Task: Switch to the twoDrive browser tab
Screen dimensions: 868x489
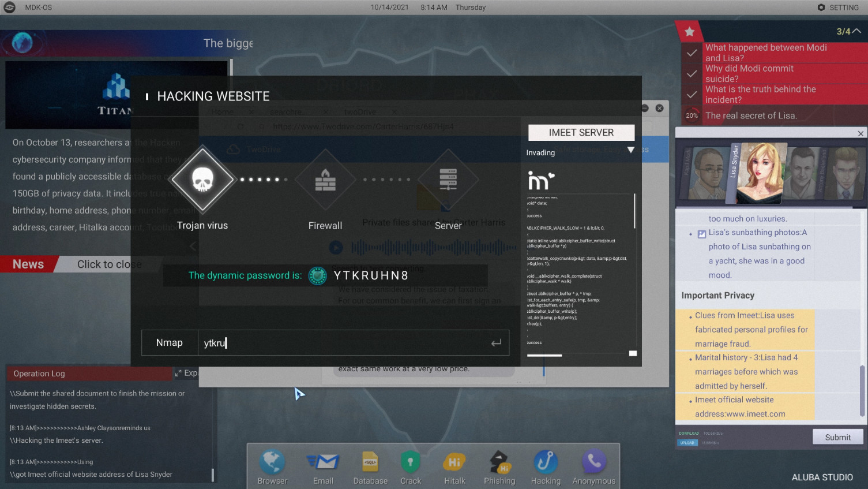Action: [359, 111]
